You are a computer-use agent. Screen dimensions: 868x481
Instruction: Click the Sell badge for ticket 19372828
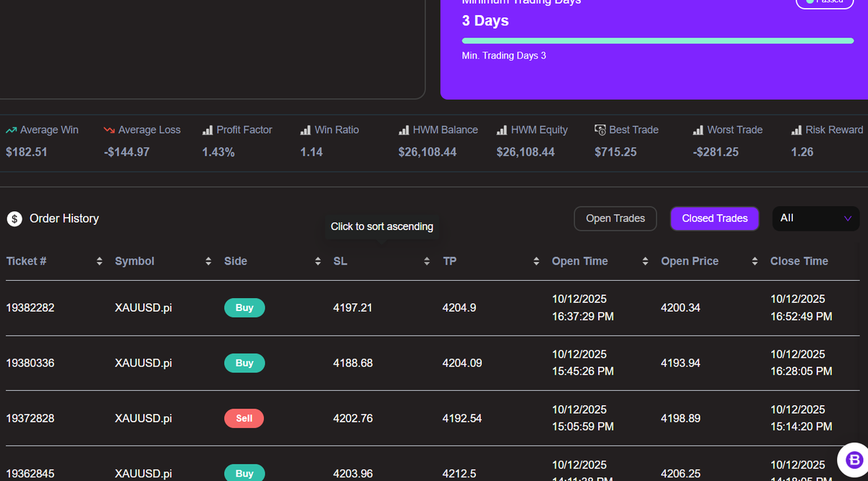pos(244,418)
